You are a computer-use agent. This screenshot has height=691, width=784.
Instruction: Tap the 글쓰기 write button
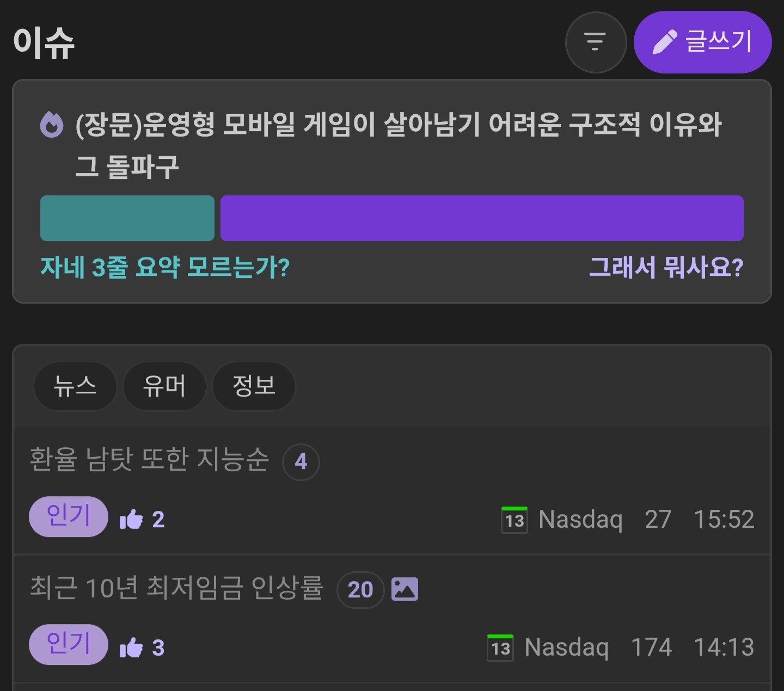tap(702, 42)
